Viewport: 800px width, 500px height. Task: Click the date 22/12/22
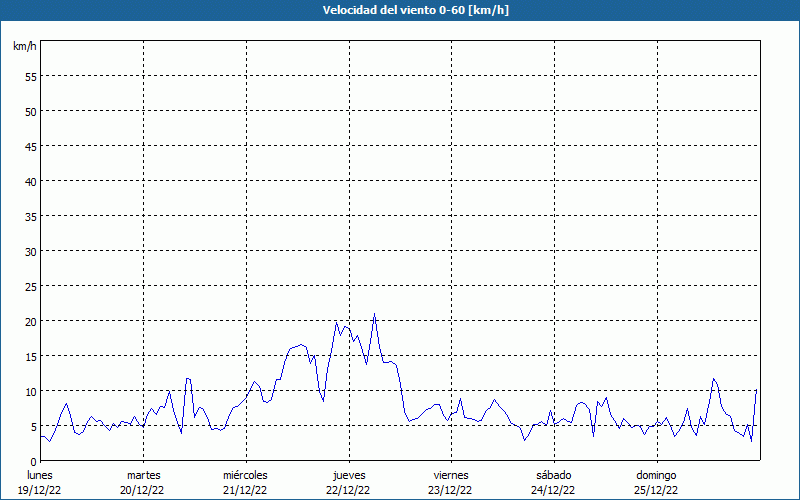pyautogui.click(x=348, y=490)
